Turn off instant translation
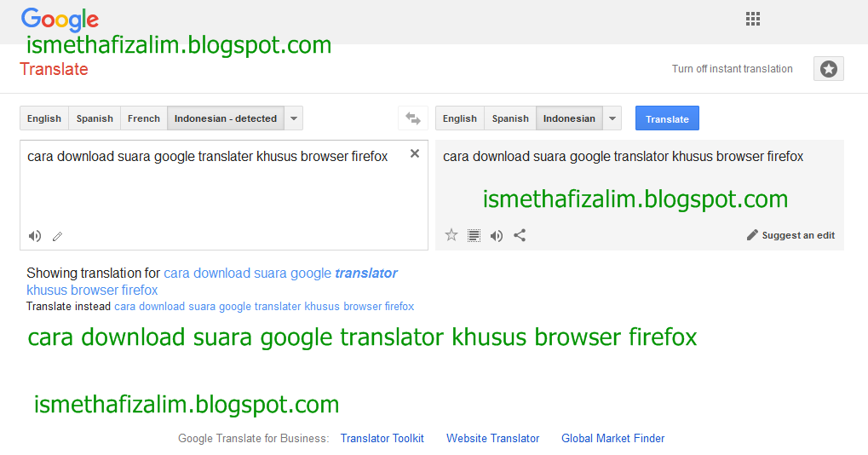The image size is (868, 455). pos(732,69)
